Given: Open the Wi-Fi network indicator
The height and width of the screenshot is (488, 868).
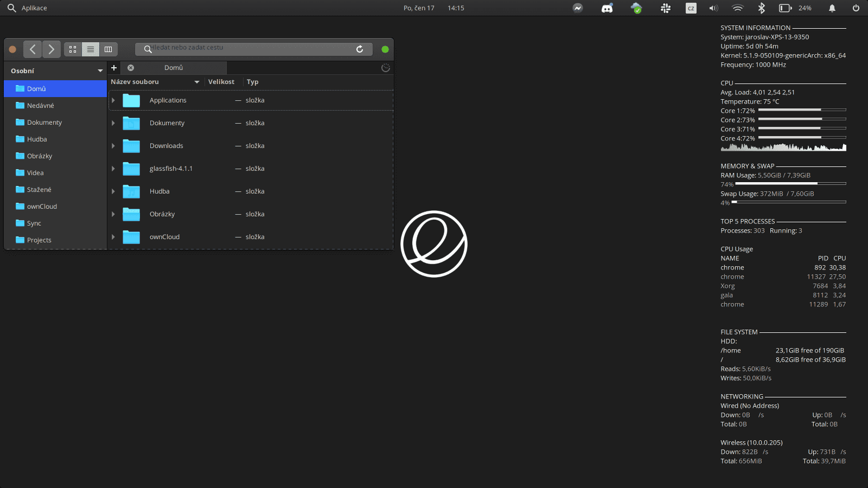Looking at the screenshot, I should point(737,8).
